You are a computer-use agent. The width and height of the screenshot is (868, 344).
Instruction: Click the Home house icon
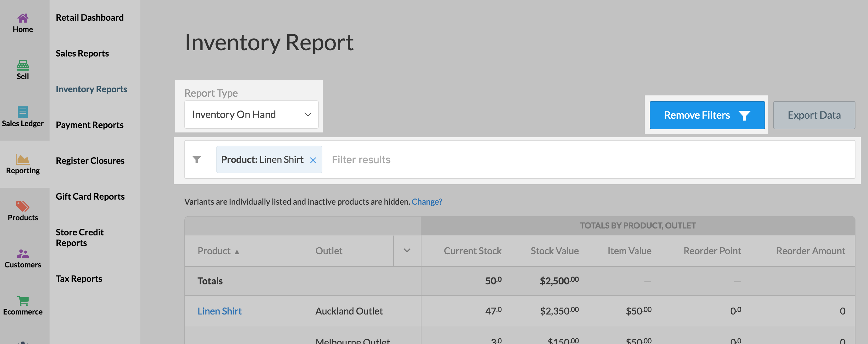[23, 18]
